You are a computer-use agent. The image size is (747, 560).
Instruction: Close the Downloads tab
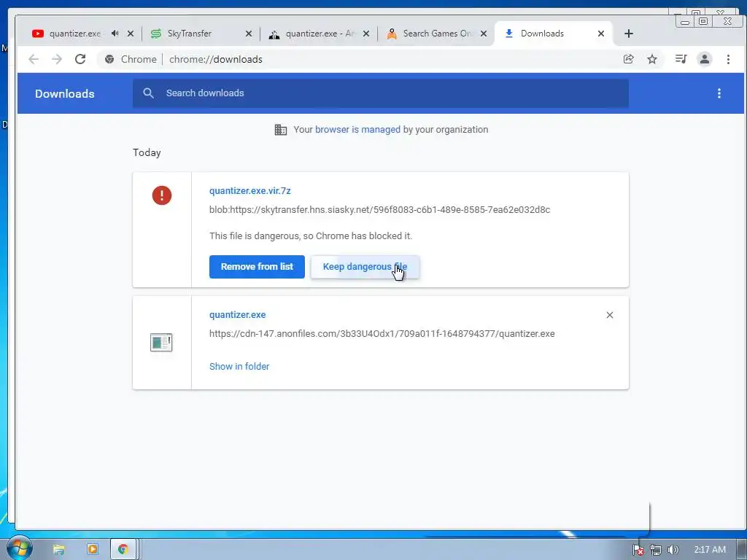[x=601, y=34]
